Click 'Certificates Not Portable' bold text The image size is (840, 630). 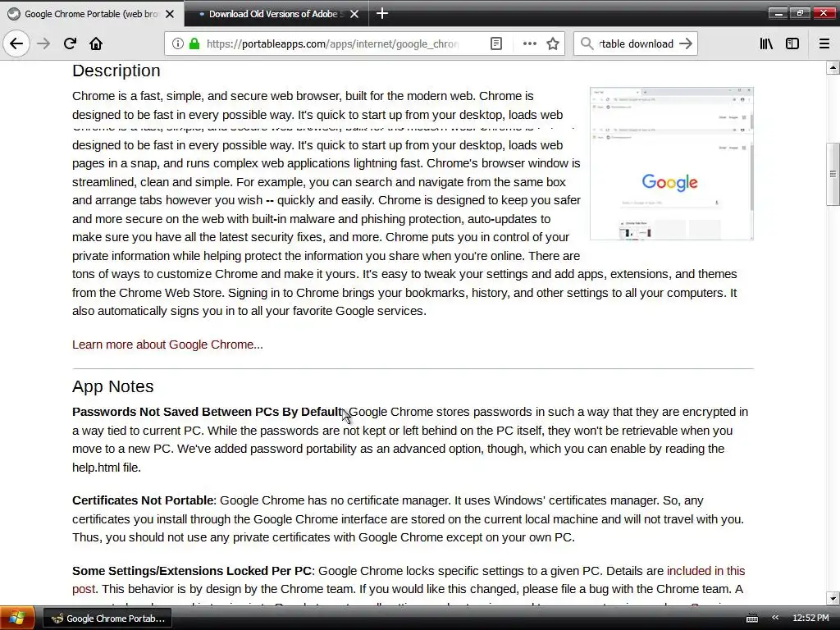click(143, 500)
